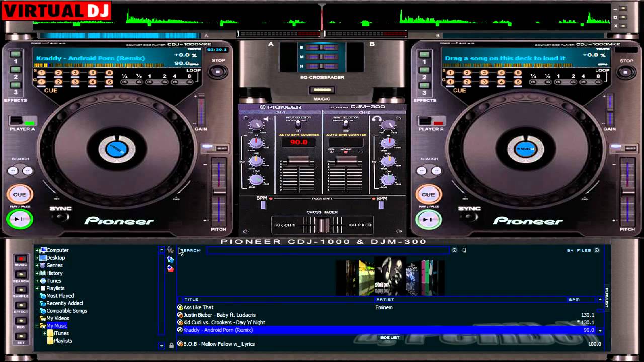Click the search forward button on deck B
644x362 pixels.
437,171
